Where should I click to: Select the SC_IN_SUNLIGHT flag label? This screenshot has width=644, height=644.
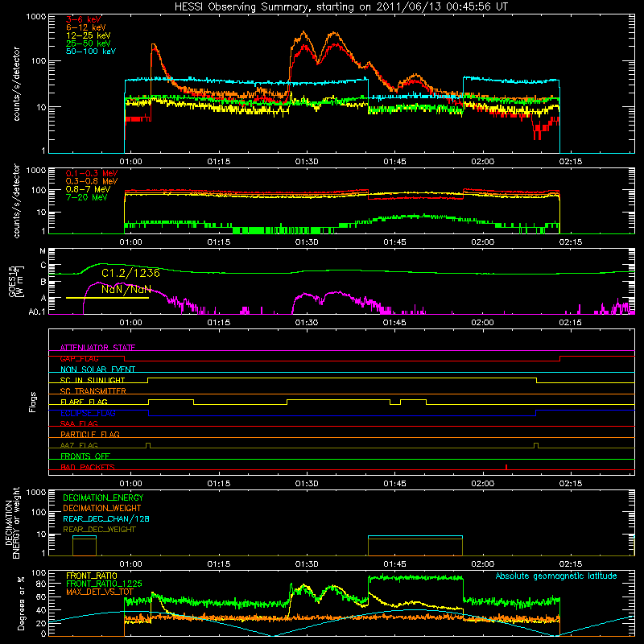point(93,380)
